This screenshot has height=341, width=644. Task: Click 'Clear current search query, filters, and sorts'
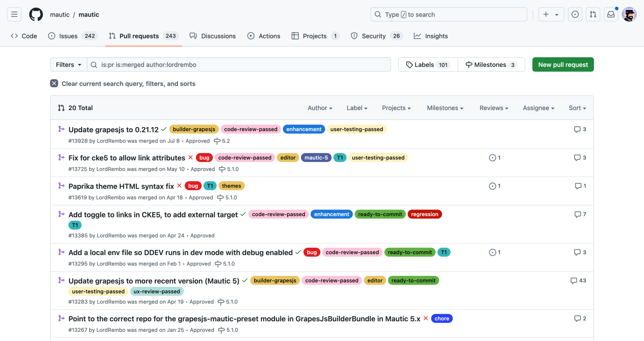tap(128, 84)
